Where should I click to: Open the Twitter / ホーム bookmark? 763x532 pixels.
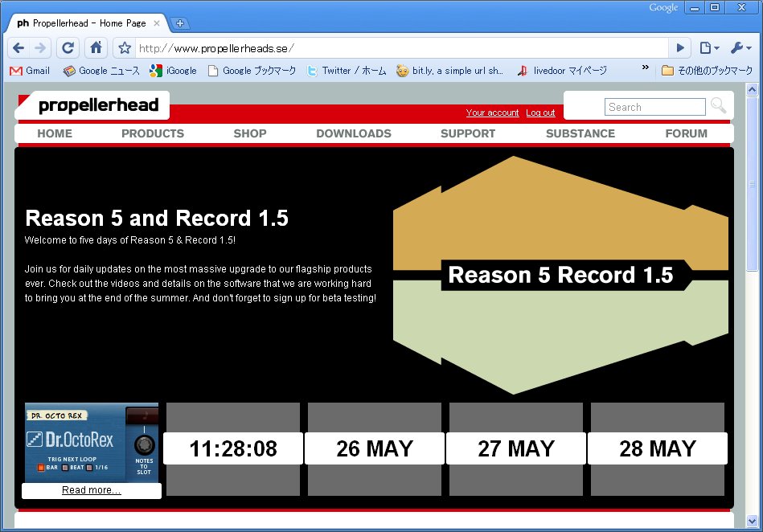coord(347,71)
